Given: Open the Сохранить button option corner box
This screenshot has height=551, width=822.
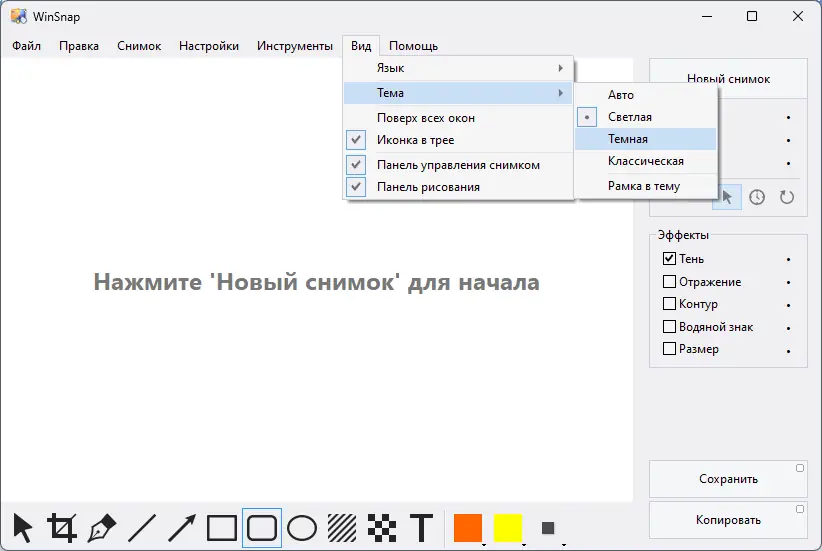Looking at the screenshot, I should tap(799, 468).
